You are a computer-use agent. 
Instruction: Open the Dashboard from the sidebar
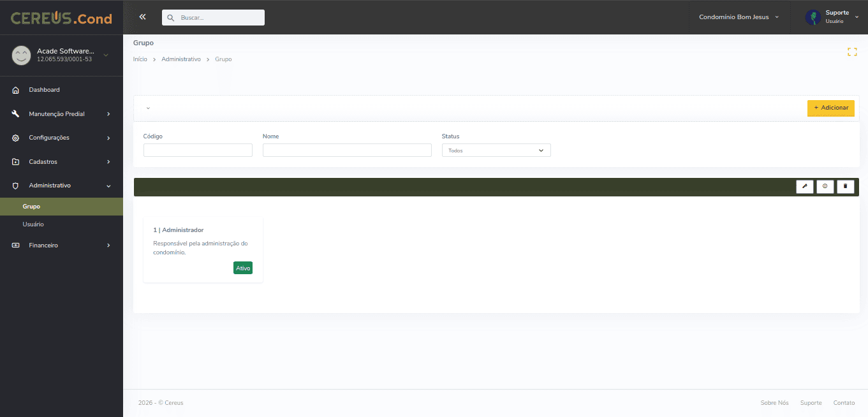click(x=44, y=90)
